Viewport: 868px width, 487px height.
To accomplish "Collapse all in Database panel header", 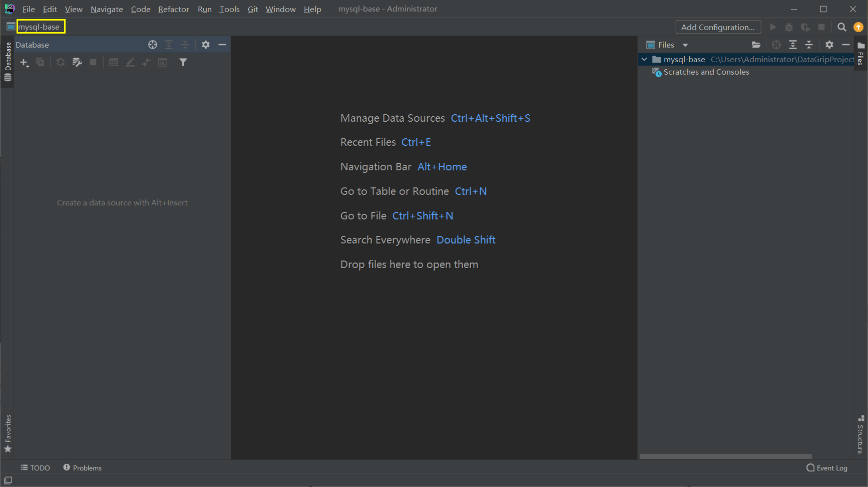I will pos(185,45).
